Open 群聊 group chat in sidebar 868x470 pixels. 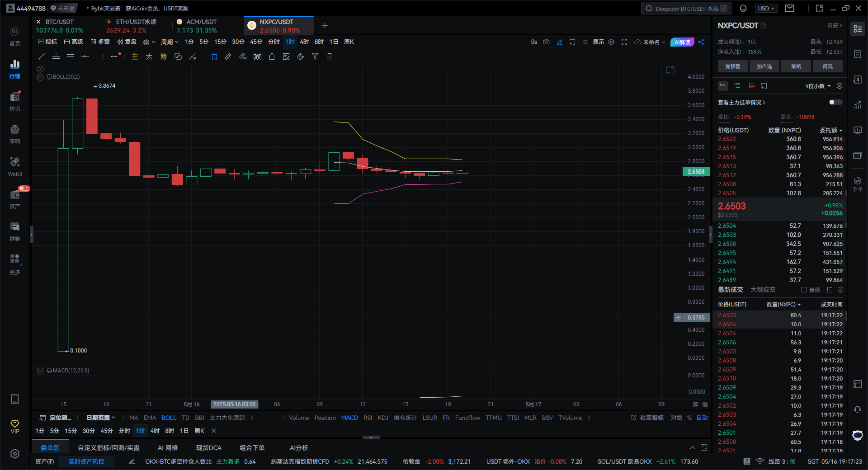point(15,231)
